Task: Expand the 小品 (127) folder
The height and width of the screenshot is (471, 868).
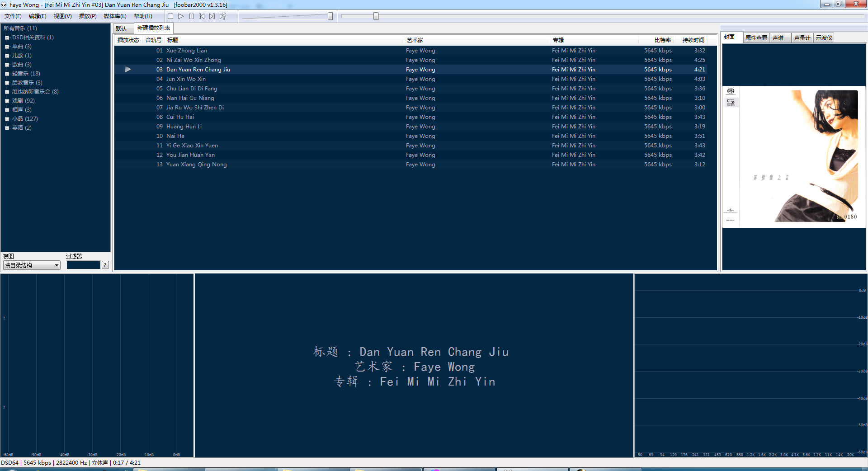Action: [7, 119]
